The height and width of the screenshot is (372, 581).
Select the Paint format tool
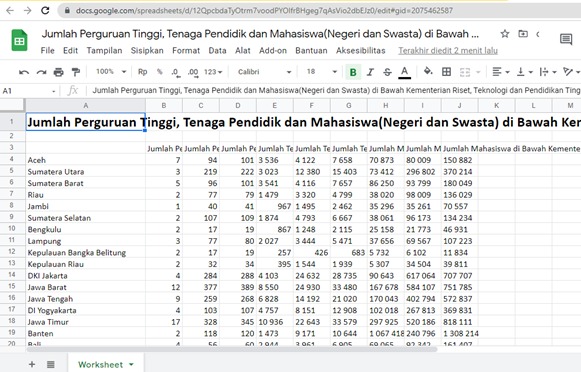coord(76,72)
